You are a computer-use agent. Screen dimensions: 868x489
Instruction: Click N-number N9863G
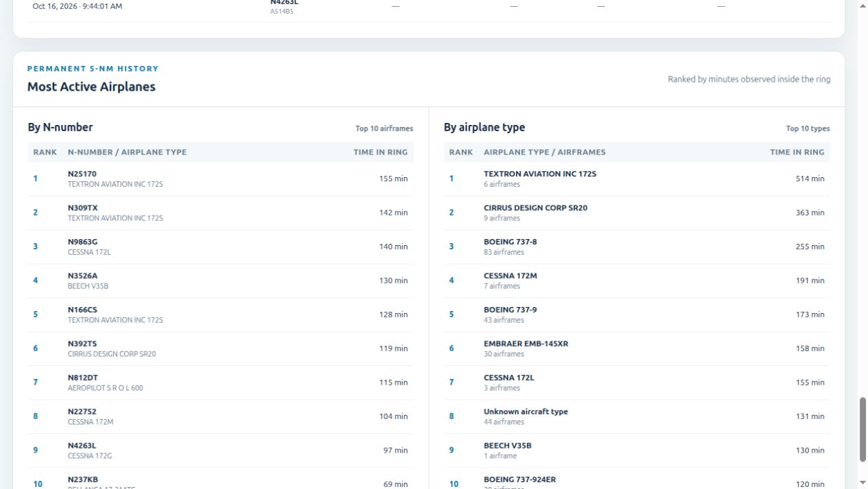click(x=83, y=242)
